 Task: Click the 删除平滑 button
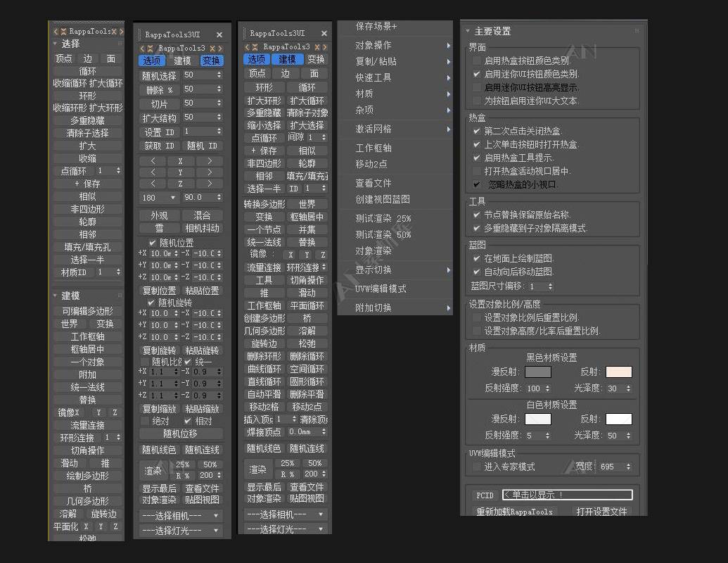[307, 394]
